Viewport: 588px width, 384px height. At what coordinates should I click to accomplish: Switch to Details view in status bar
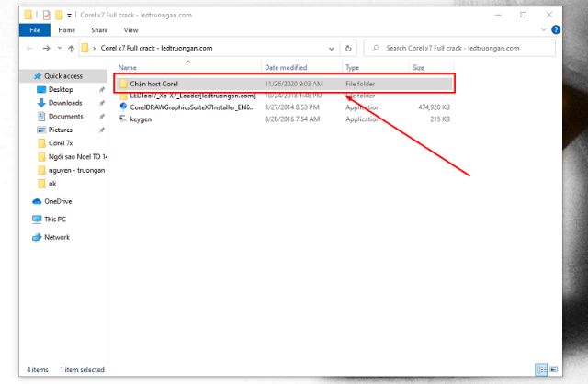point(541,369)
